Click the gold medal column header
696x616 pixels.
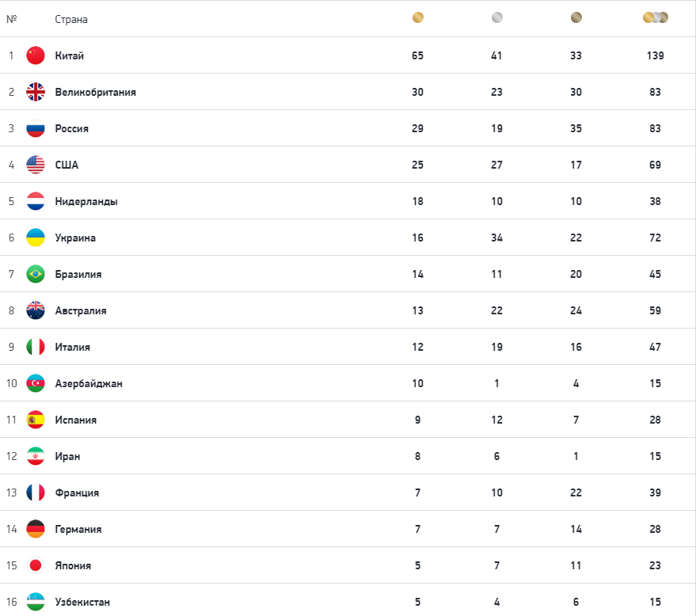(418, 18)
